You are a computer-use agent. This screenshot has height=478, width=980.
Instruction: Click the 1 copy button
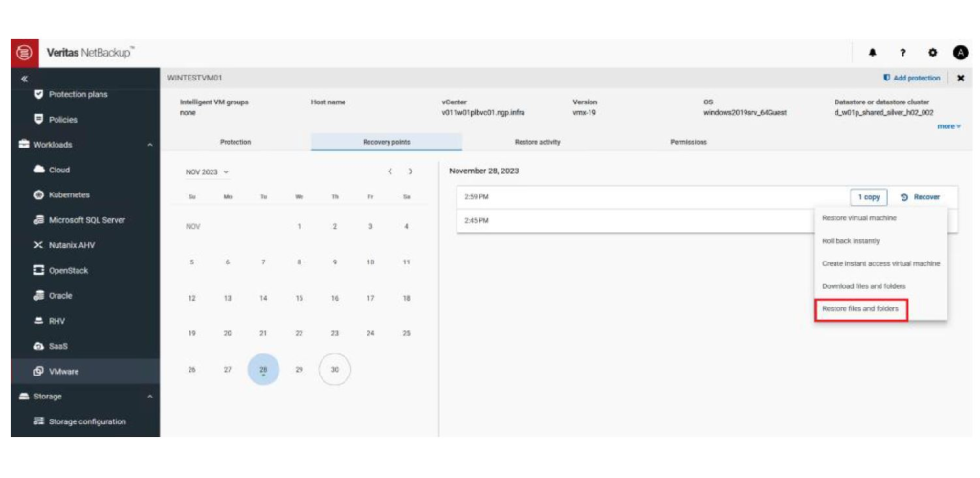[x=869, y=197]
